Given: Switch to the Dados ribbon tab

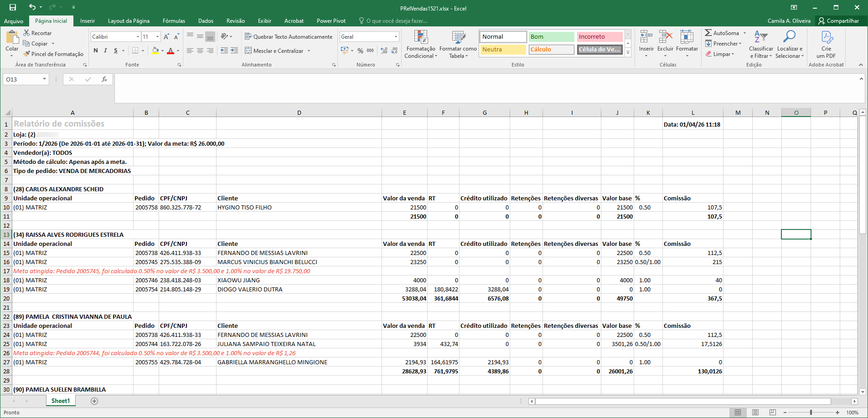Looking at the screenshot, I should [x=206, y=21].
